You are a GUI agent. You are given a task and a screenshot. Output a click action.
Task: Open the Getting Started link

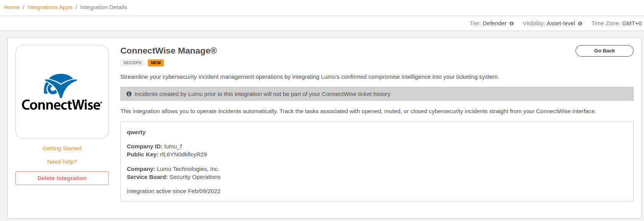62,148
